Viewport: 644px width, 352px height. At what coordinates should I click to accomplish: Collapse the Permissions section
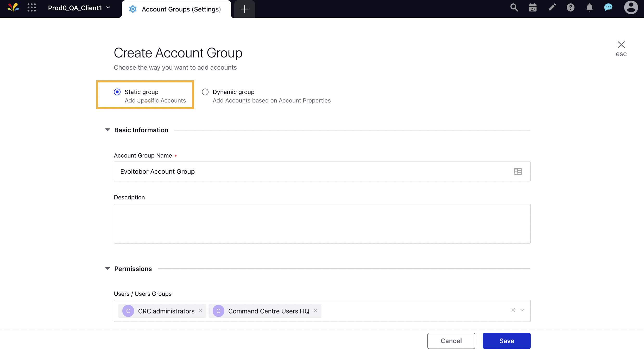coord(107,268)
